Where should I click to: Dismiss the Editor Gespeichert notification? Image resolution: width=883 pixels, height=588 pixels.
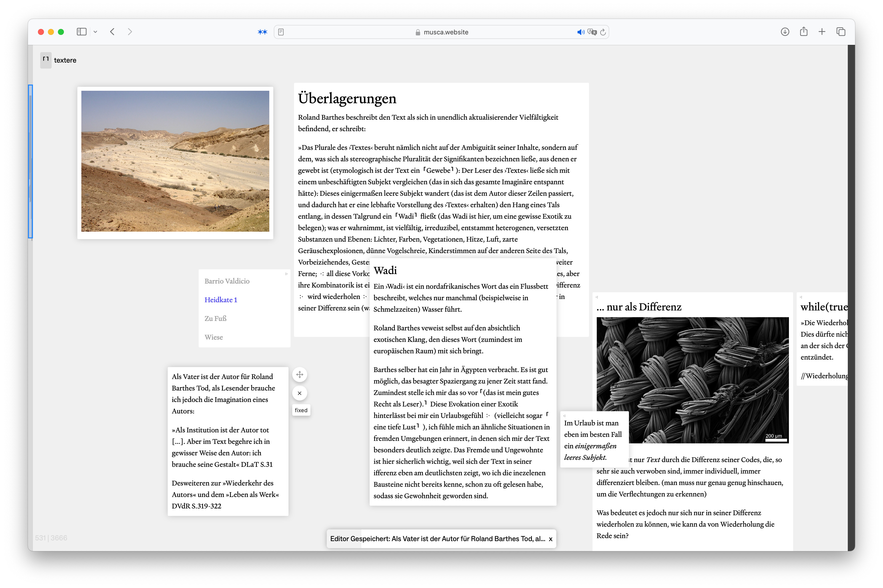coord(551,539)
